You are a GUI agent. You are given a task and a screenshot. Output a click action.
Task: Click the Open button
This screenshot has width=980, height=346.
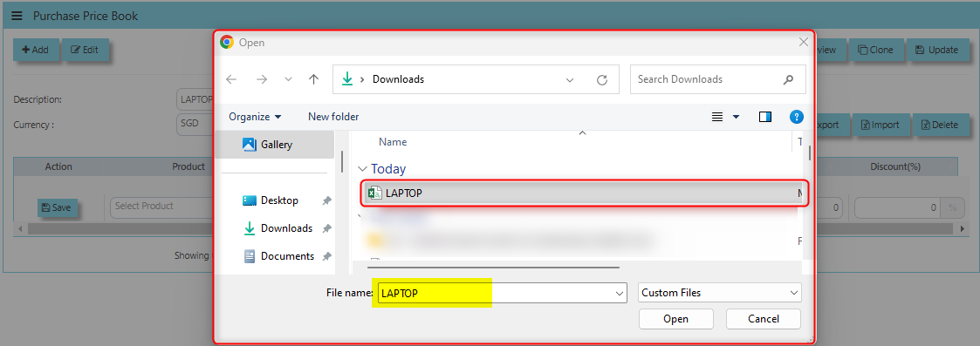point(675,318)
